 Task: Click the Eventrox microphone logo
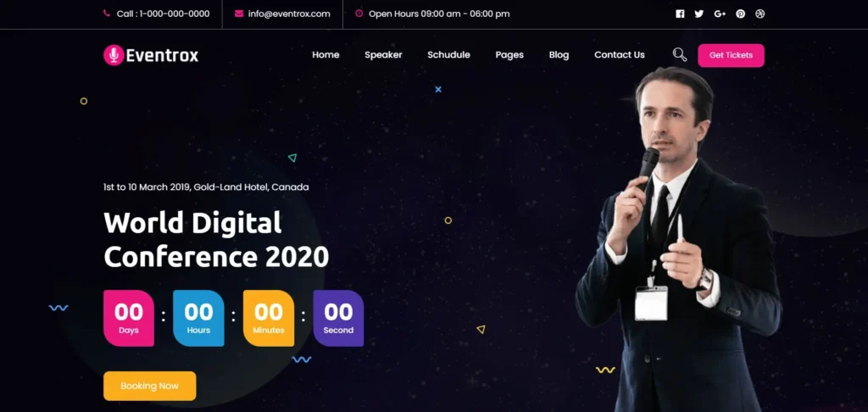[114, 55]
